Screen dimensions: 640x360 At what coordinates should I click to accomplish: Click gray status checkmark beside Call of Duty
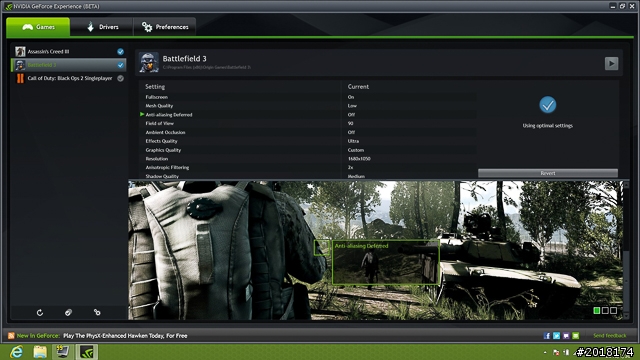[120, 78]
